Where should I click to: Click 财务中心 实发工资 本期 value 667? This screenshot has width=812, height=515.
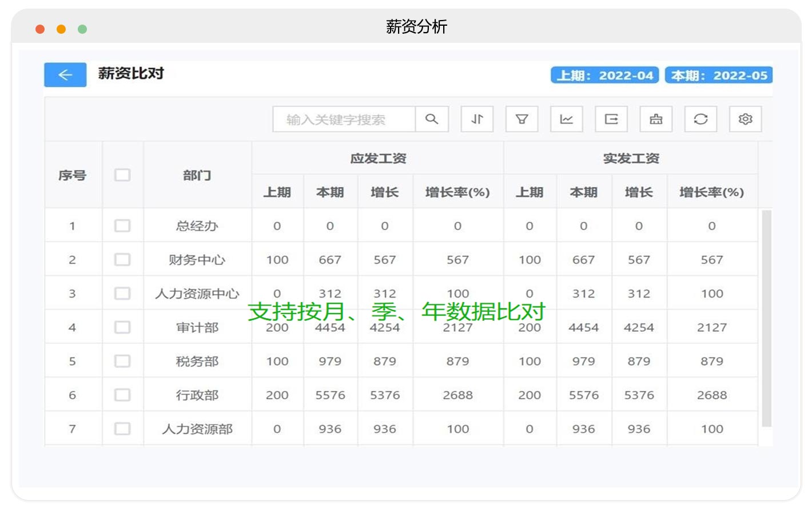pyautogui.click(x=584, y=259)
